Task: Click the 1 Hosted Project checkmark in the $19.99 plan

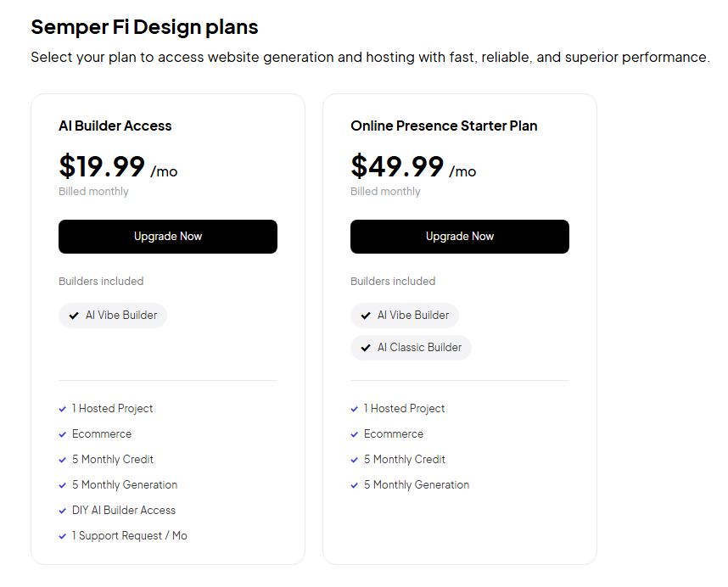Action: tap(63, 409)
